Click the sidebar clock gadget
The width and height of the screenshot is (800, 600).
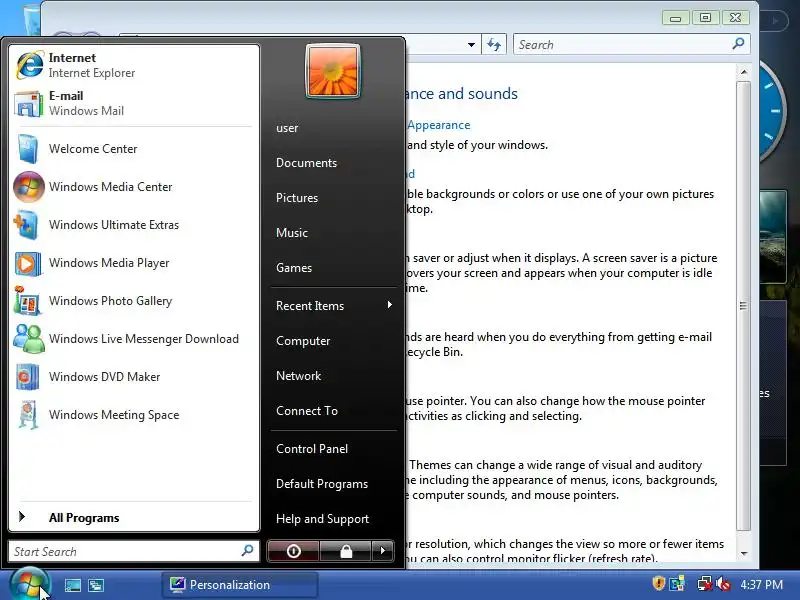(772, 110)
